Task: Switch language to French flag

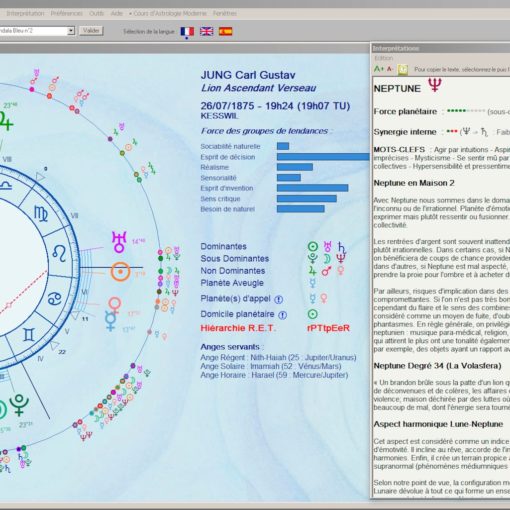Action: (187, 31)
